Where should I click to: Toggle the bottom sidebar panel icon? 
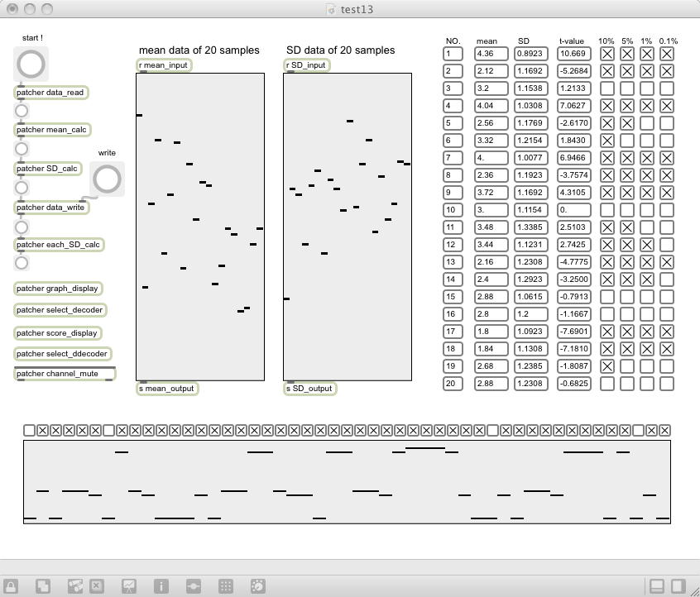point(658,586)
